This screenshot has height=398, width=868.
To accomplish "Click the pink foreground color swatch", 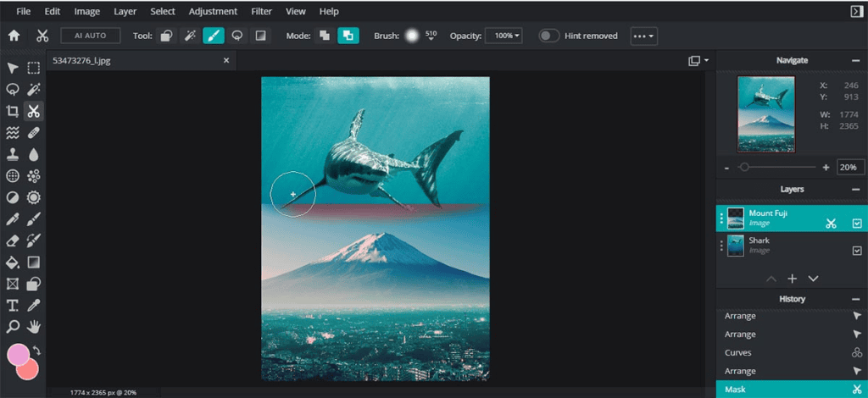I will point(18,355).
